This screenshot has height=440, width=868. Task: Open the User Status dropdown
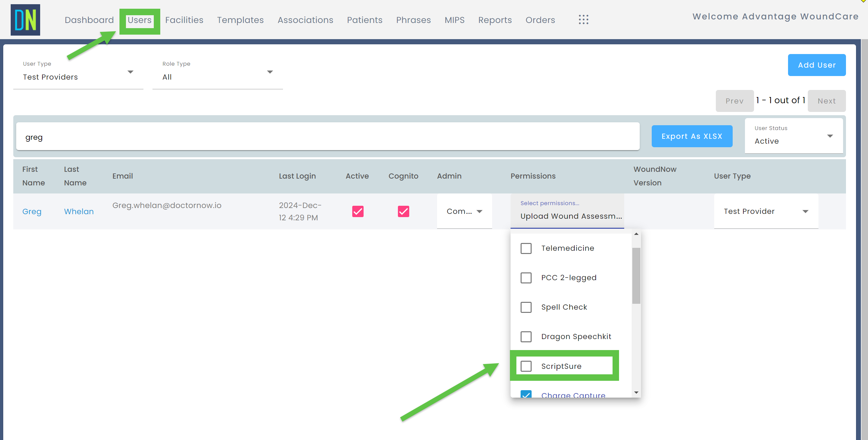coord(830,136)
